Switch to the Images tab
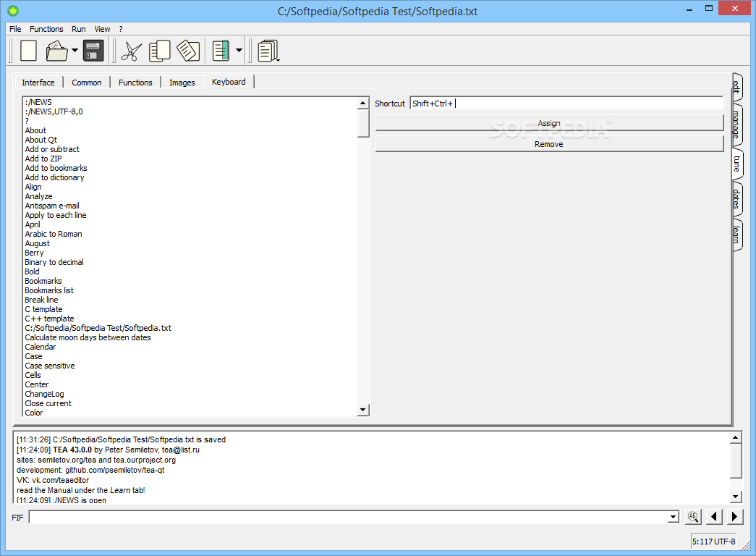This screenshot has height=556, width=756. point(182,83)
